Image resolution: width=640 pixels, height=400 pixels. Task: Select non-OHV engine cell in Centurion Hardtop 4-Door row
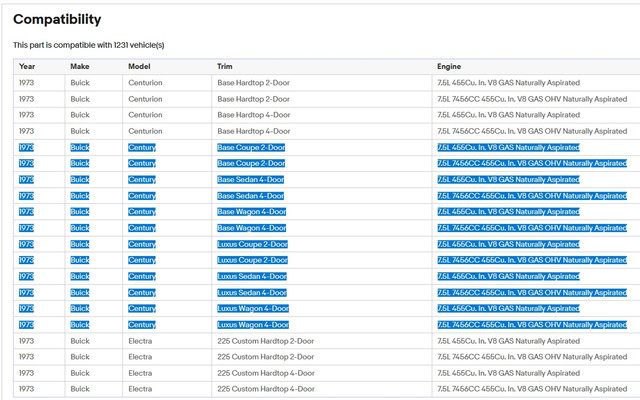(x=509, y=115)
